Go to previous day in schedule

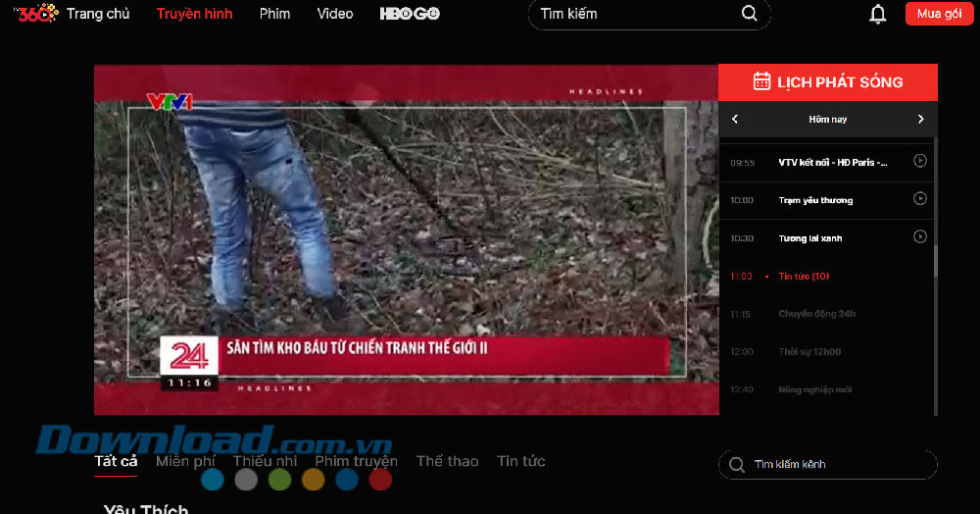(735, 119)
